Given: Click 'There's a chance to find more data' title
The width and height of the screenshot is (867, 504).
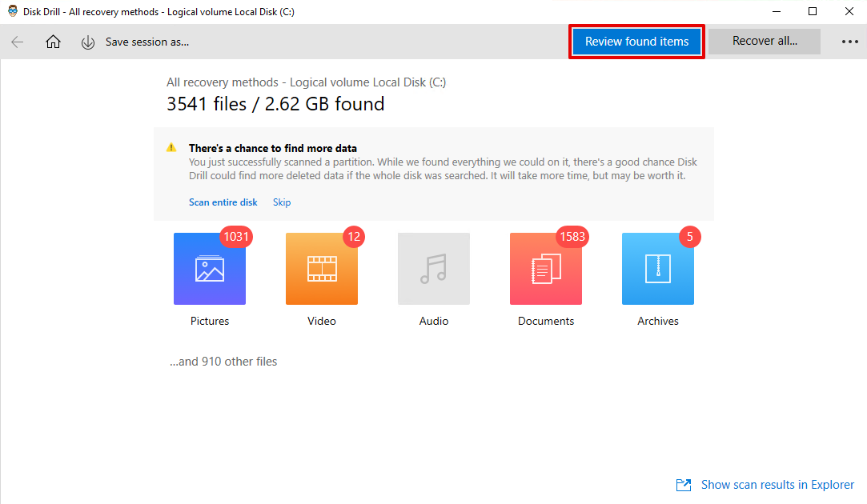Looking at the screenshot, I should (x=273, y=148).
